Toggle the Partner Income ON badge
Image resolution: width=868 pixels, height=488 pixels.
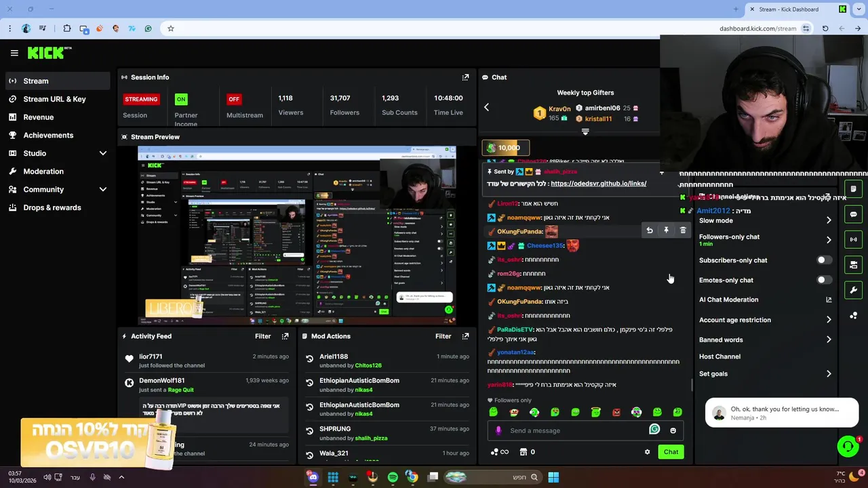coord(181,99)
